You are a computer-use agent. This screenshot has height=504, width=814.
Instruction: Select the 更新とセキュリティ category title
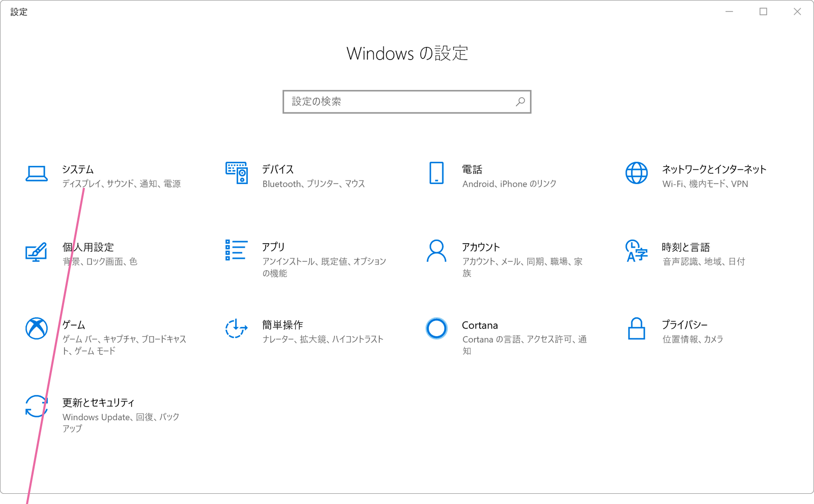(x=98, y=403)
